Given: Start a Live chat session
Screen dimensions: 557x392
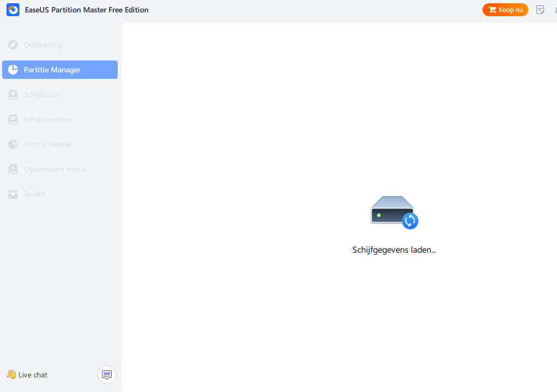Looking at the screenshot, I should coord(27,375).
